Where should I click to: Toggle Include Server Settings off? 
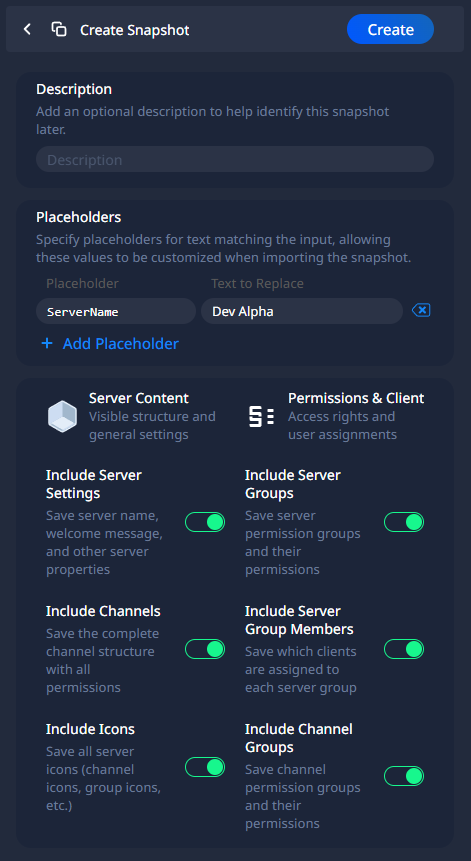(205, 522)
